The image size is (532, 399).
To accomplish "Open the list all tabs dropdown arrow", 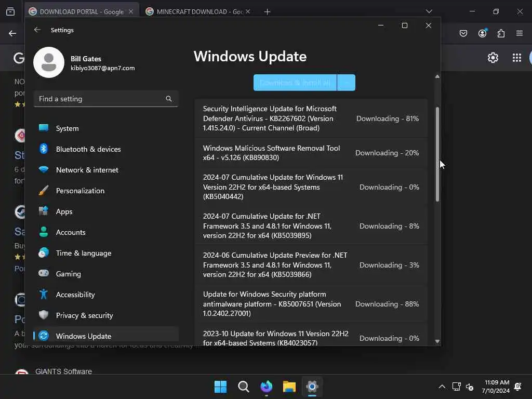I will [429, 11].
